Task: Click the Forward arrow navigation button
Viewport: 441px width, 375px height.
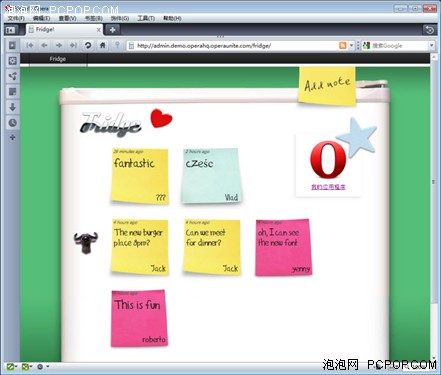Action: click(59, 45)
